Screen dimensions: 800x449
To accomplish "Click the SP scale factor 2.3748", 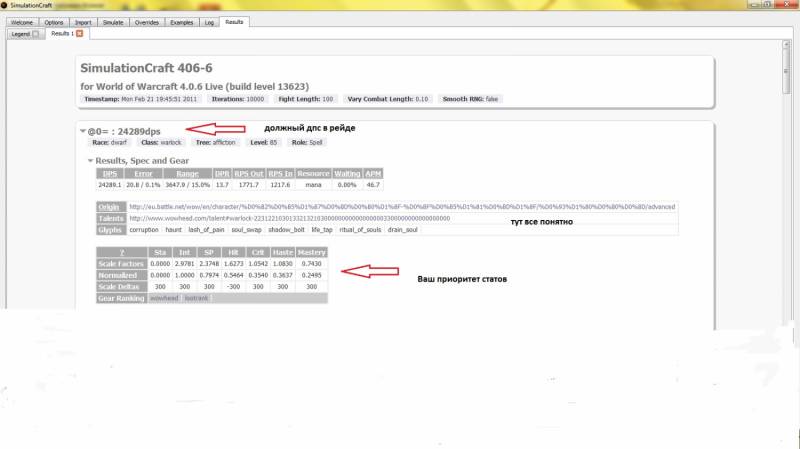I will tap(209, 264).
